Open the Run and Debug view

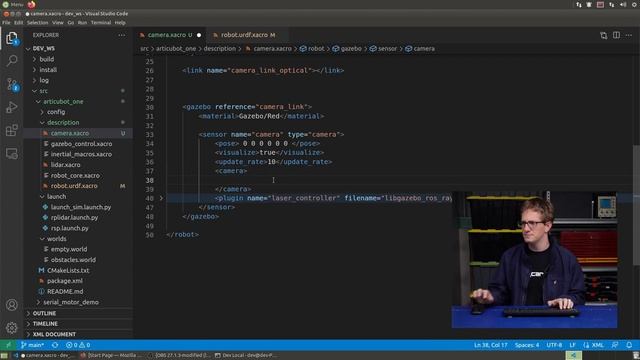[12, 107]
